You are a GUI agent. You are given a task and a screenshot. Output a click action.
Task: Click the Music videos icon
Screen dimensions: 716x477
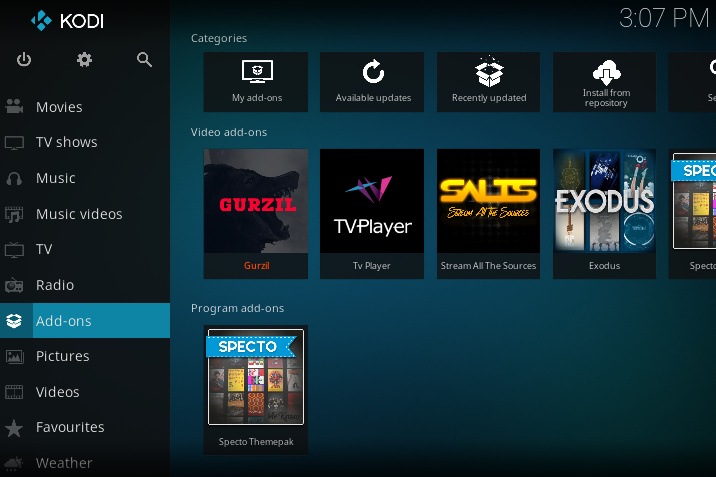coord(14,214)
